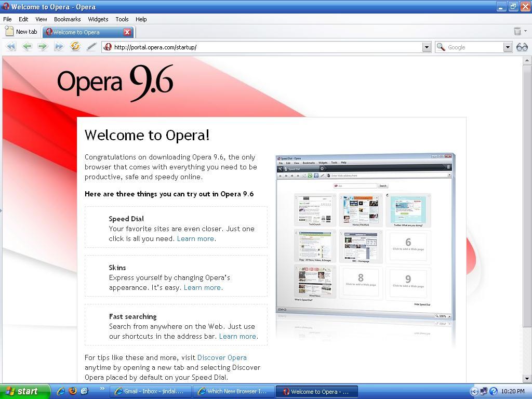Image resolution: width=532 pixels, height=399 pixels.
Task: Click the Skins section title
Action: coord(117,268)
